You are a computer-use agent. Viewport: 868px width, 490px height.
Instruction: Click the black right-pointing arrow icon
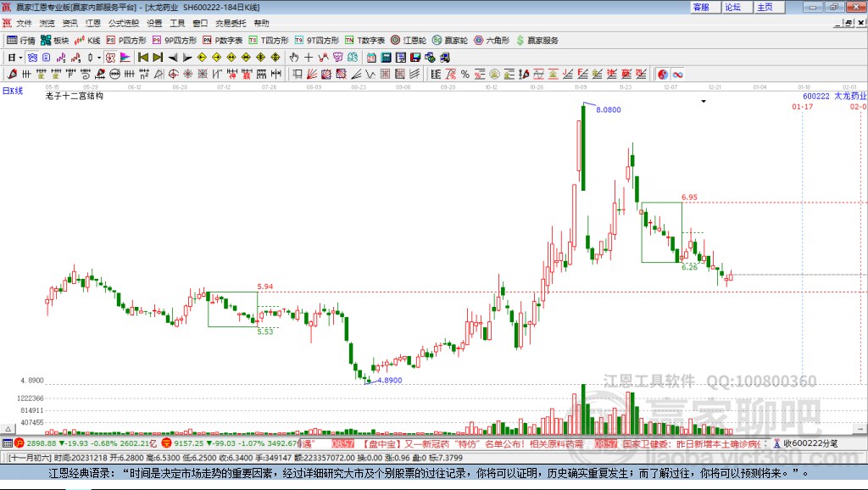[x=187, y=58]
